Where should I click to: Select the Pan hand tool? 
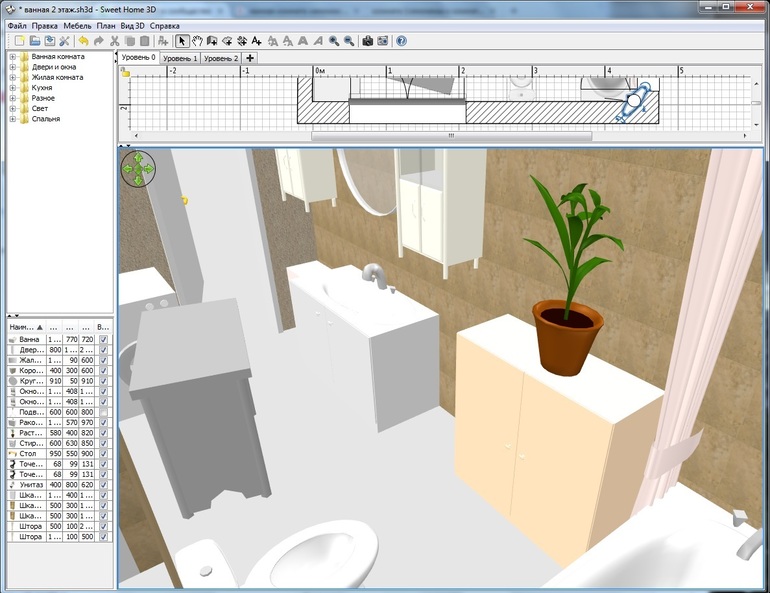pyautogui.click(x=197, y=41)
